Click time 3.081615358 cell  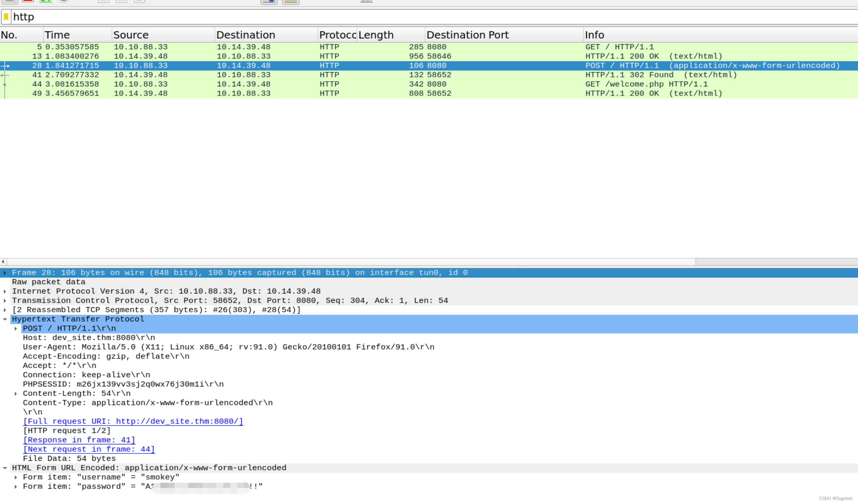(72, 84)
